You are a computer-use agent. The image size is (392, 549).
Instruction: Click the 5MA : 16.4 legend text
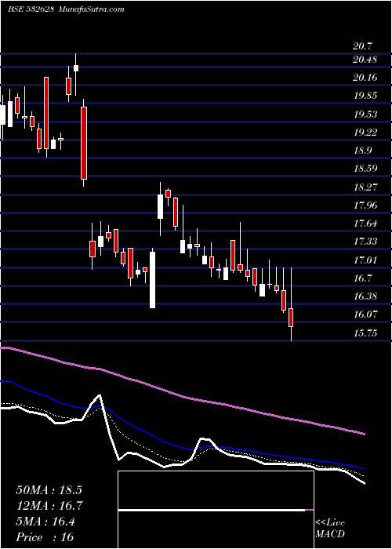coord(45,522)
